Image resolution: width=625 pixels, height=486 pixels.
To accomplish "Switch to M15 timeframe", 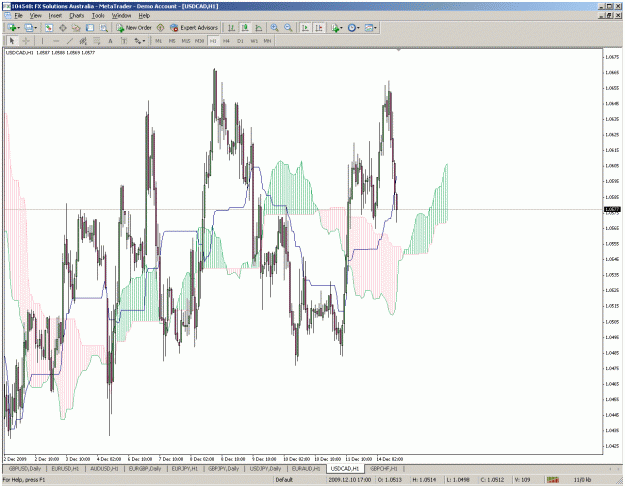I will tap(186, 41).
